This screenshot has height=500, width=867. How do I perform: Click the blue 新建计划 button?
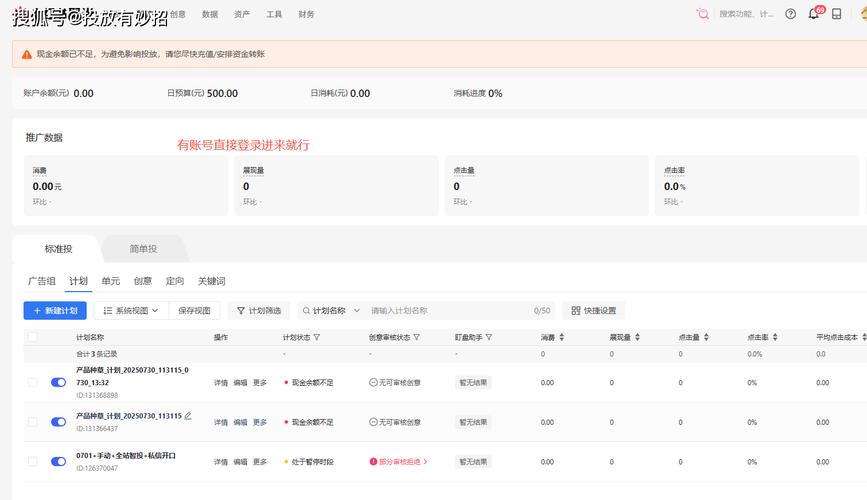pyautogui.click(x=55, y=310)
